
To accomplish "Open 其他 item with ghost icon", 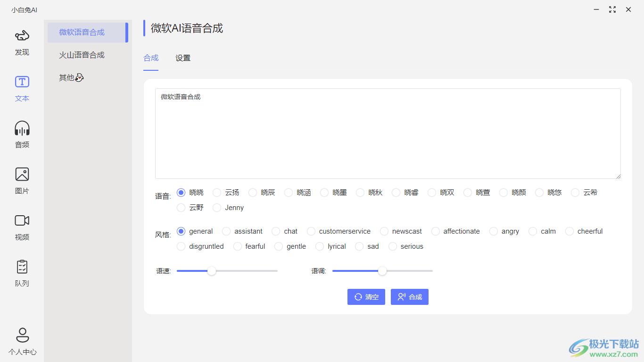I will (x=88, y=78).
